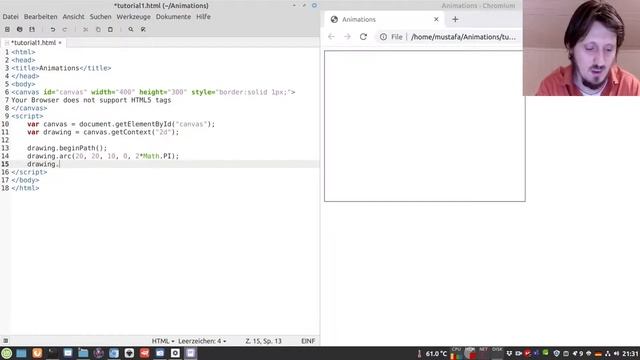Open the Hilfe menu
This screenshot has height=360, width=640.
203,17
